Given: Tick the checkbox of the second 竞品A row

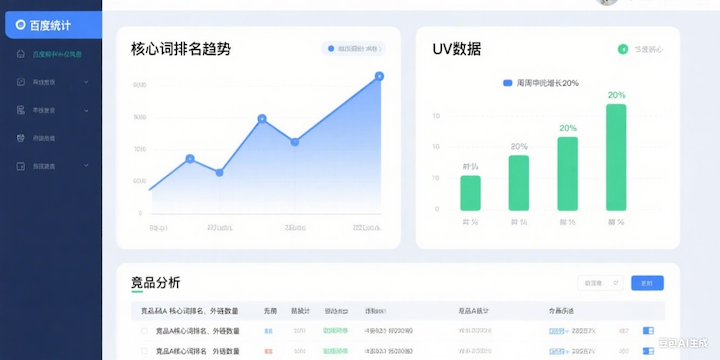Looking at the screenshot, I should click(144, 351).
